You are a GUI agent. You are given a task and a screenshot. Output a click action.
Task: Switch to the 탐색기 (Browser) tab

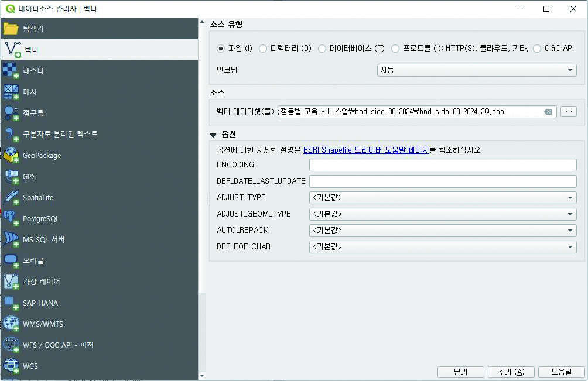(33, 29)
